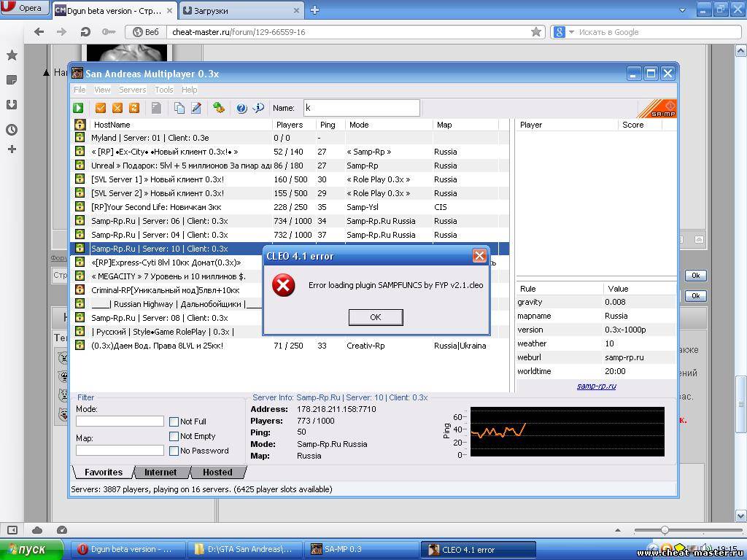Click Opera's forward arrow
Image resolution: width=747 pixels, height=560 pixels.
coord(62,32)
